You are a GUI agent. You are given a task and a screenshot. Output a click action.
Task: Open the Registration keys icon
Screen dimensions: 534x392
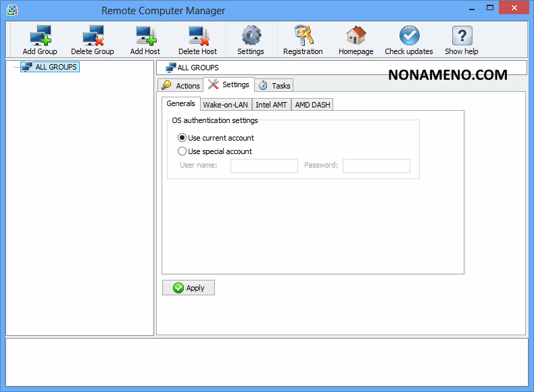[x=303, y=35]
